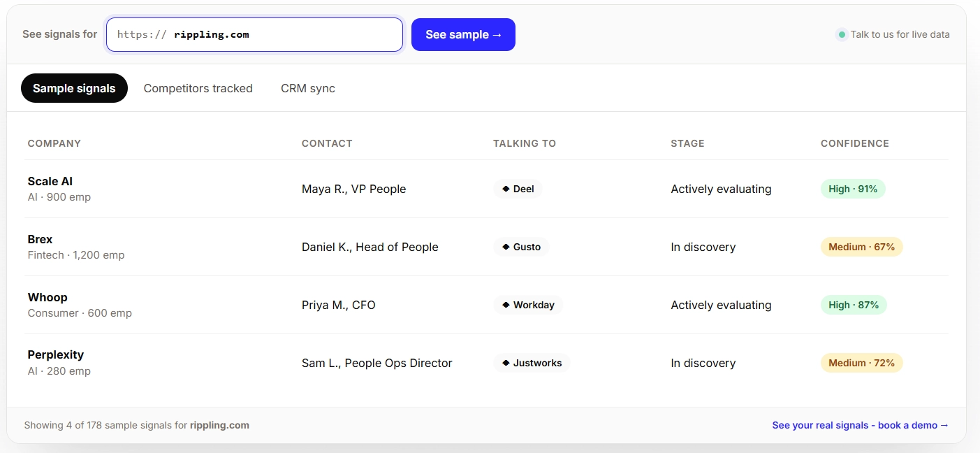This screenshot has width=980, height=453.
Task: Click contact Sam L., People Ops Director
Action: click(377, 363)
